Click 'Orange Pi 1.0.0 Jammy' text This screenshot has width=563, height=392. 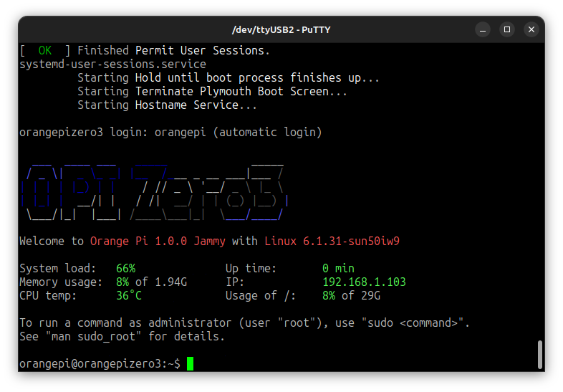(x=158, y=241)
